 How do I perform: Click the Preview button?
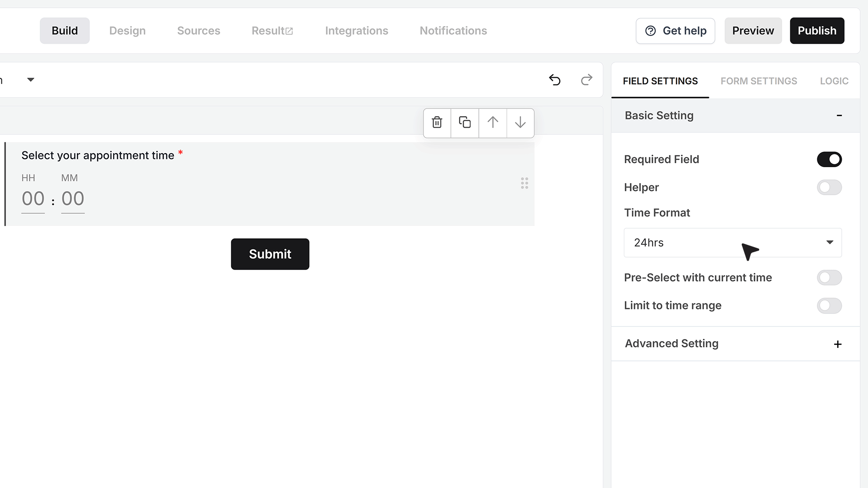(753, 31)
